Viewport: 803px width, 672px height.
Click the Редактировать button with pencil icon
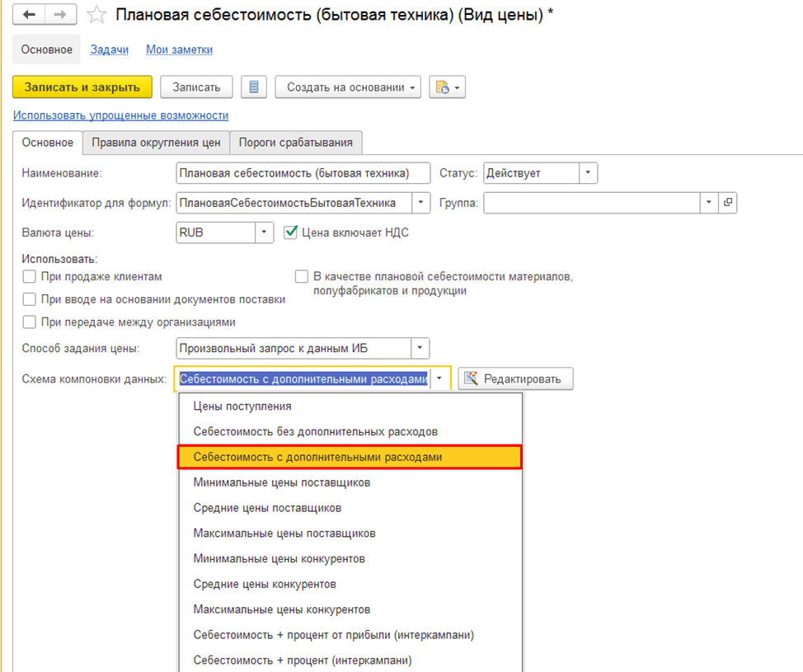[515, 379]
